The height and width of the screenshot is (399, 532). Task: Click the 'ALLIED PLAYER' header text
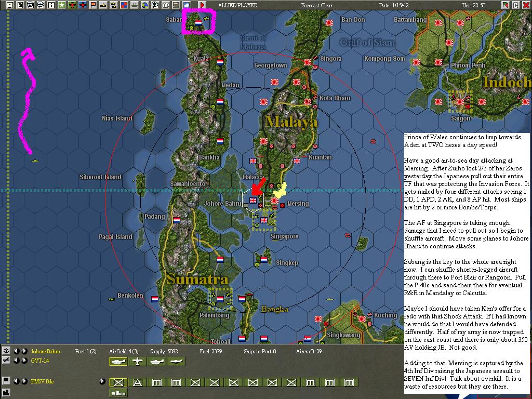[238, 5]
